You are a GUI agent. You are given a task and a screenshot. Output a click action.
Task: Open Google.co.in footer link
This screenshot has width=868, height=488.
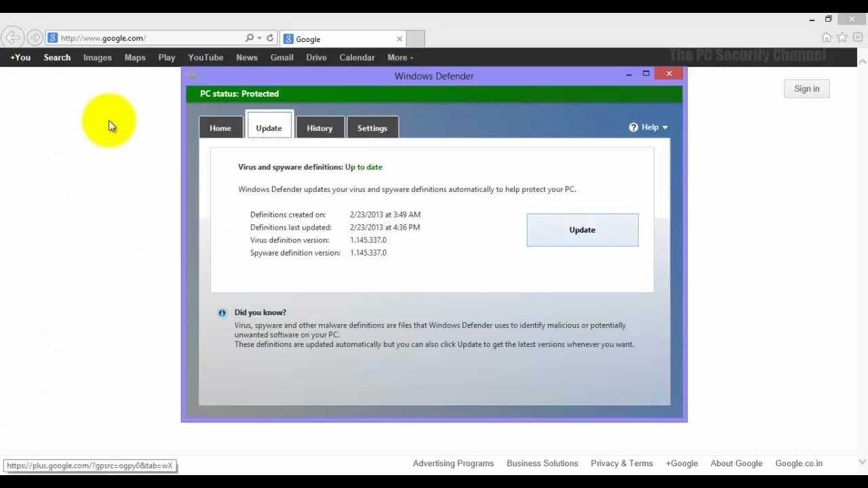(x=799, y=464)
